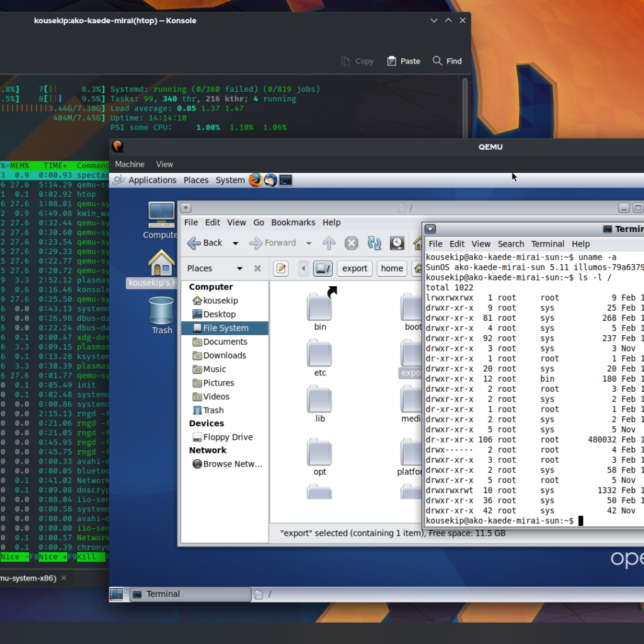
Task: Select Videos in Places sidebar
Action: [x=225, y=396]
